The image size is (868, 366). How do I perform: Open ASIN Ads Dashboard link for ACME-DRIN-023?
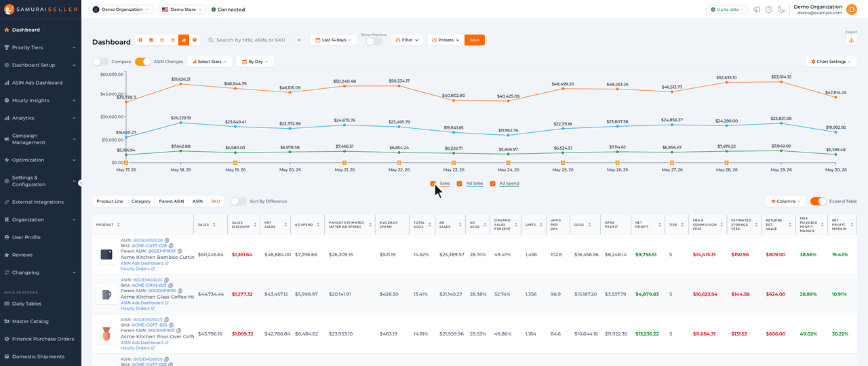coord(144,302)
